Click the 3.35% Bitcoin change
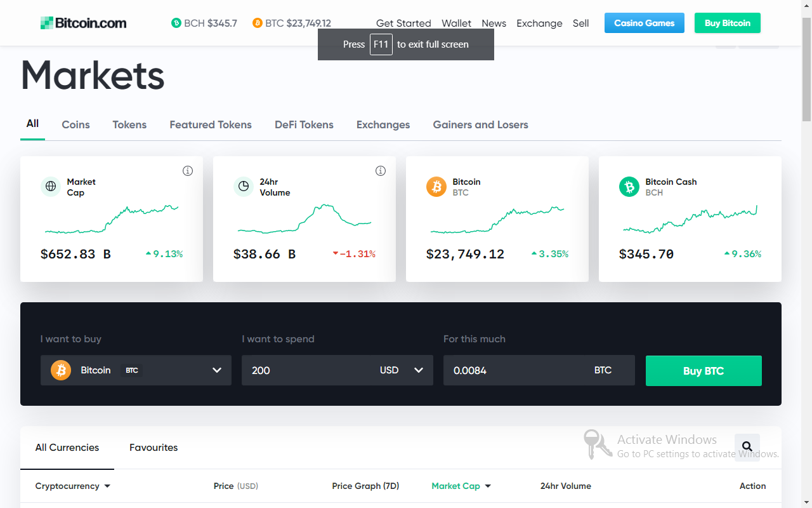Viewport: 812px width, 508px height. [x=550, y=254]
